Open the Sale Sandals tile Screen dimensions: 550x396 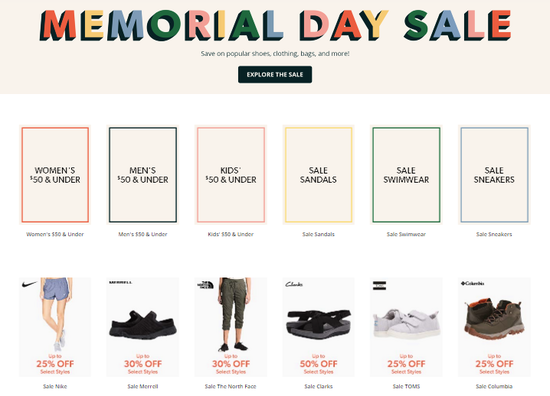pos(318,175)
